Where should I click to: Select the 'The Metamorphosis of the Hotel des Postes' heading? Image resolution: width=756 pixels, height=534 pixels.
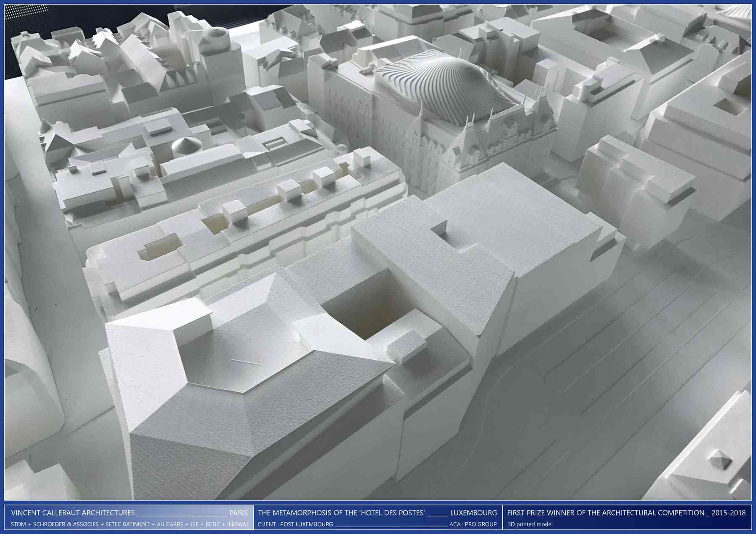point(341,513)
